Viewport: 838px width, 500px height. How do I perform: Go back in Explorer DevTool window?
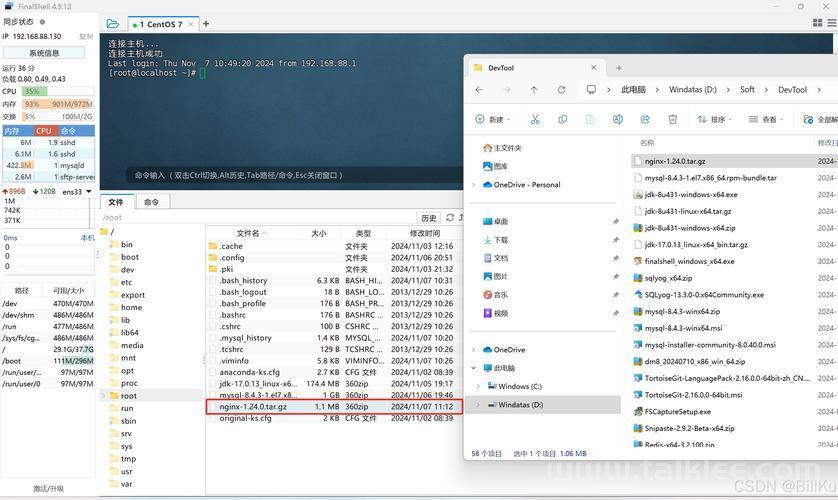pyautogui.click(x=479, y=90)
